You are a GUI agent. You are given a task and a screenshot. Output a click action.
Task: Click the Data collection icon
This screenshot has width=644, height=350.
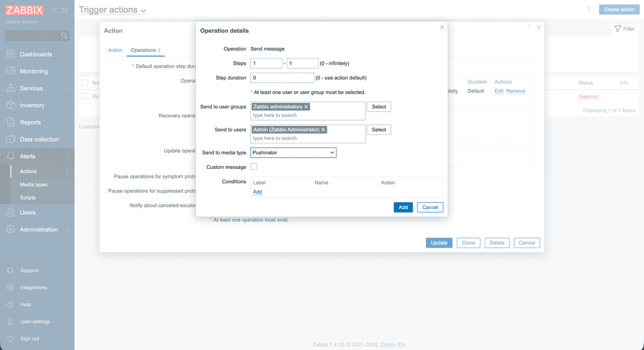point(11,139)
